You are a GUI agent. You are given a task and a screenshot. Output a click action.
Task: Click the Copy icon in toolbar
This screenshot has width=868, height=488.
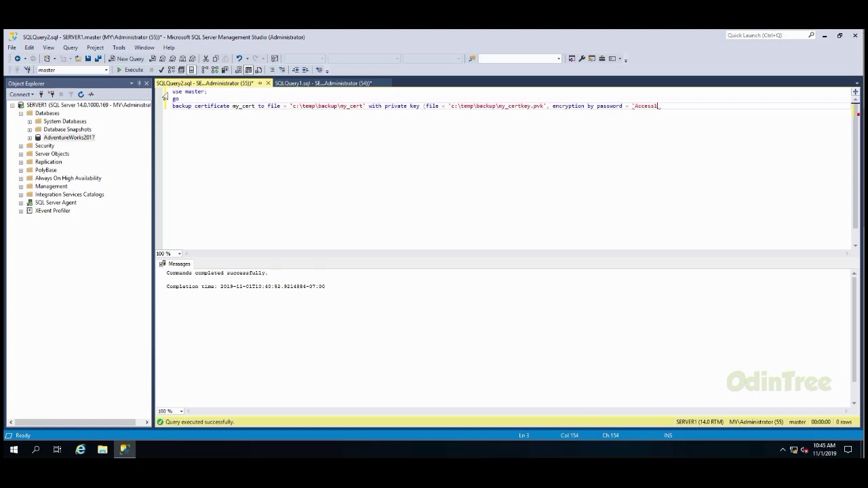[x=216, y=58]
